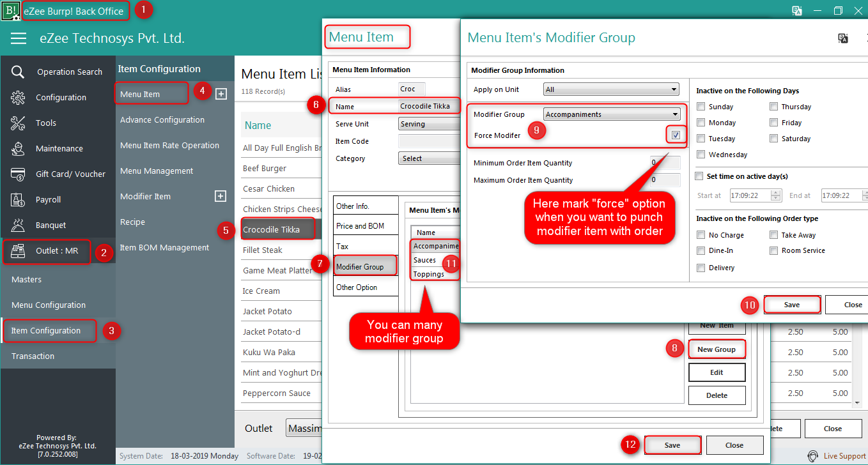The width and height of the screenshot is (868, 465).
Task: Open Transaction in sidebar
Action: 33,356
